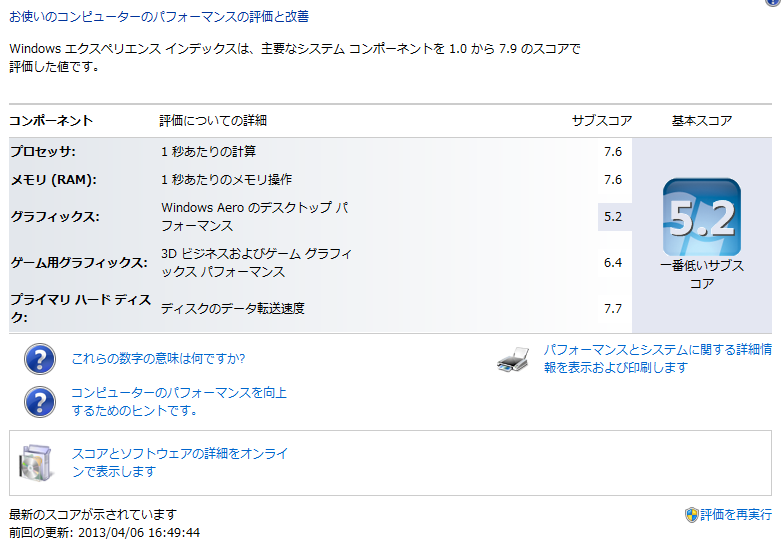Viewport: 783px width, 541px height.
Task: Click the サブスコア column header
Action: click(x=602, y=120)
